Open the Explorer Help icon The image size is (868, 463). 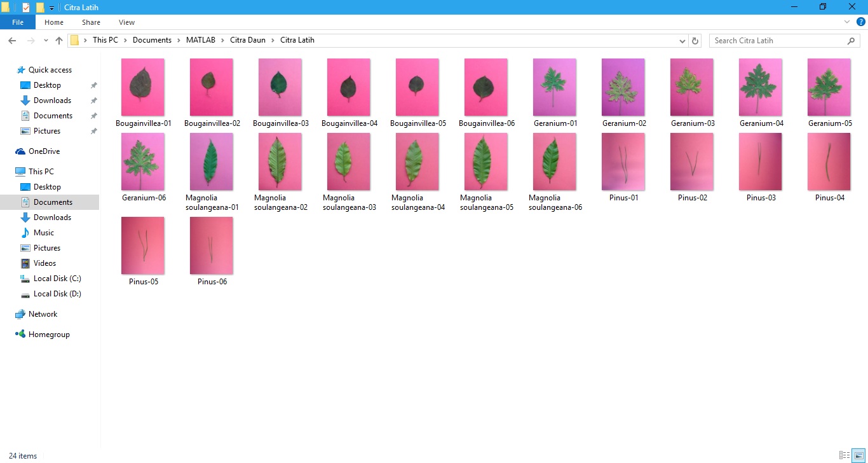(861, 22)
